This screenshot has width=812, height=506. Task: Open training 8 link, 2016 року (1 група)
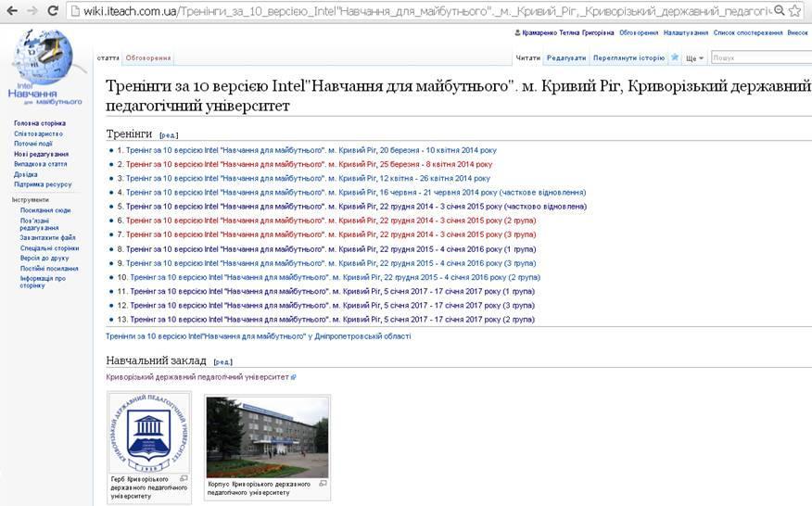pos(331,249)
